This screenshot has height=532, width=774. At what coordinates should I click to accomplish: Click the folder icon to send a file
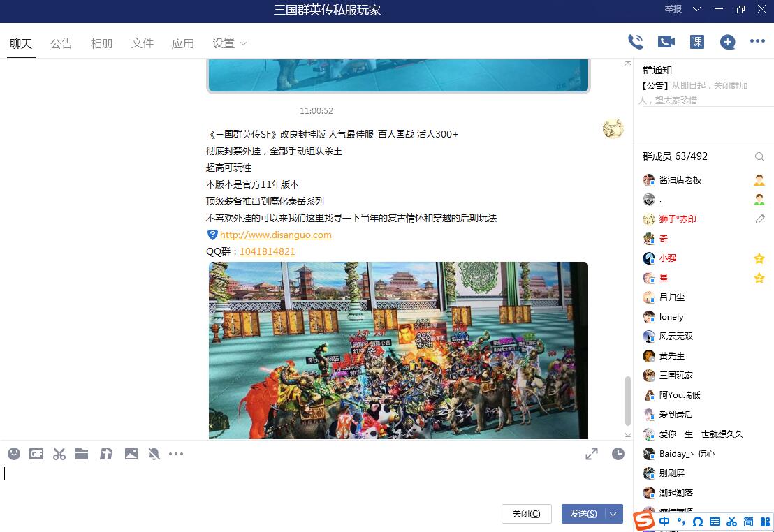82,454
